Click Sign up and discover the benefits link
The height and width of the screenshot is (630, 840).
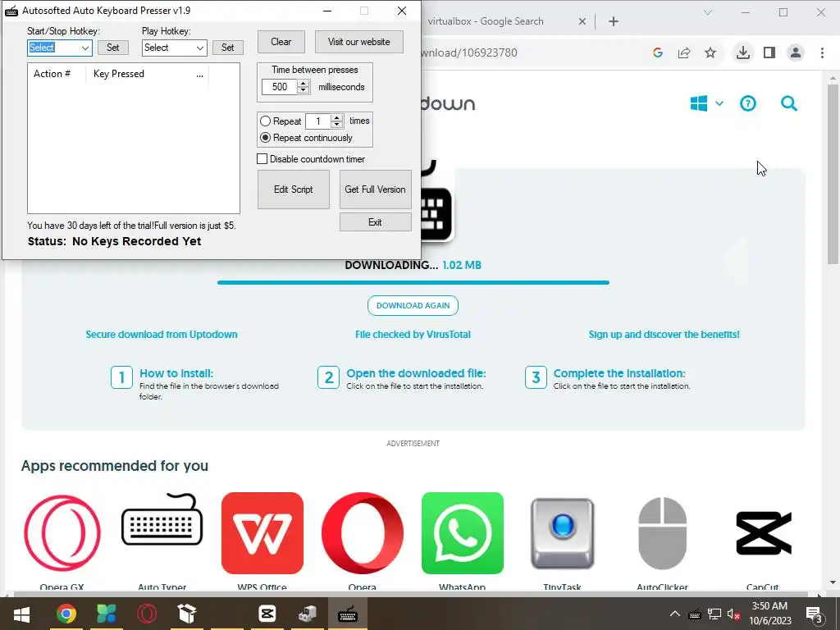[664, 335]
